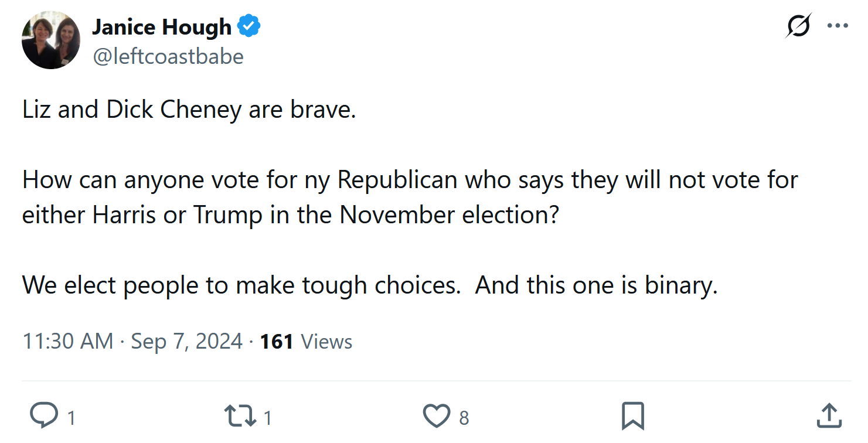View the 161 Views analytics
The image size is (868, 443).
pos(306,341)
